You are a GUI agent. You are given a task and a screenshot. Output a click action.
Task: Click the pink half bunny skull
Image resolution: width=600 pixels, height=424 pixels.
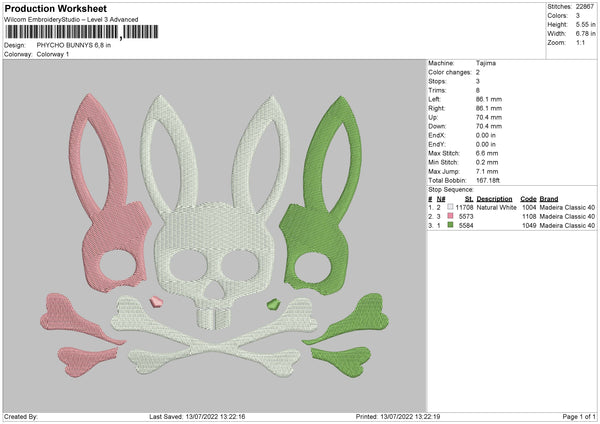[x=109, y=195]
